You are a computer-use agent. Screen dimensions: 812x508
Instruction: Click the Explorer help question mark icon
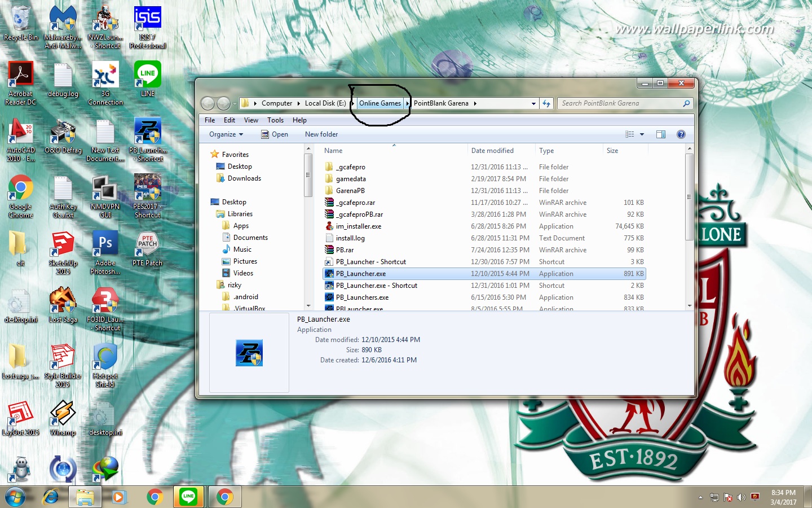tap(681, 134)
